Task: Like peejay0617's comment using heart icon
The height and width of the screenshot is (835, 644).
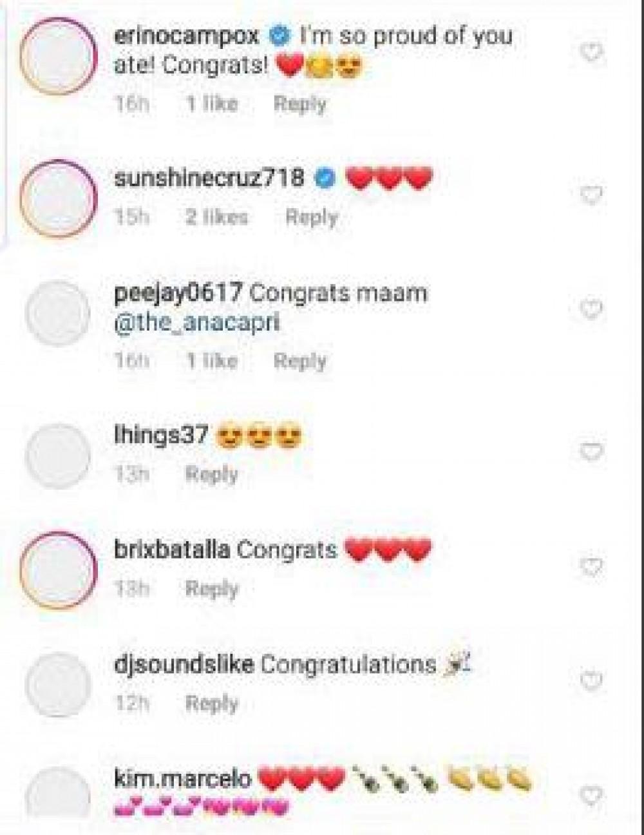Action: (591, 309)
